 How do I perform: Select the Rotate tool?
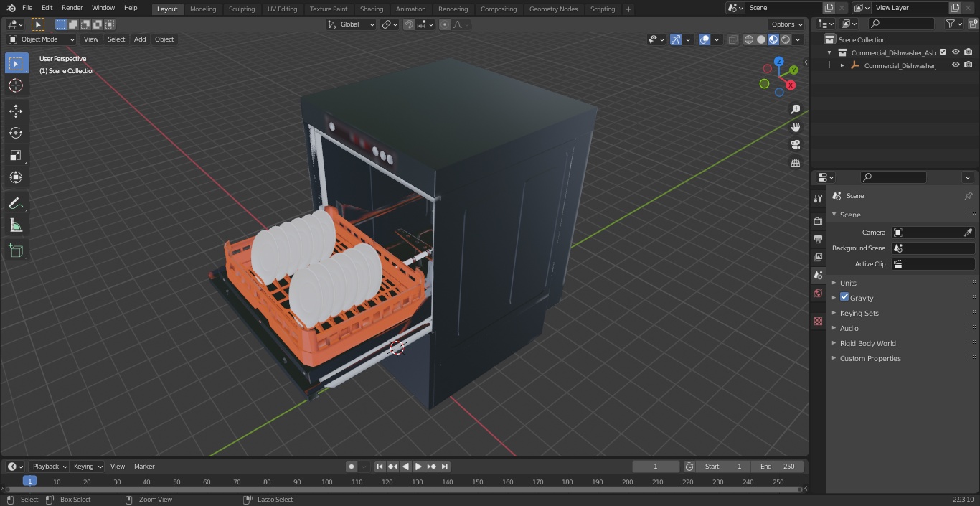(x=16, y=133)
